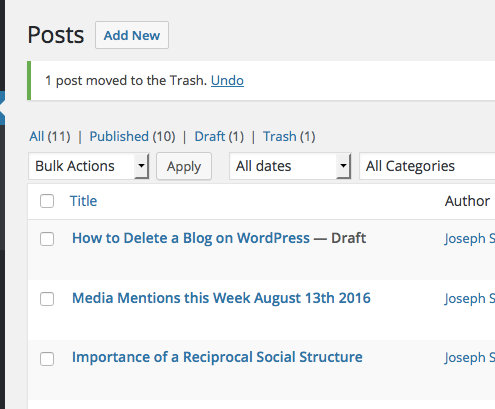Click the Author column header
Image resolution: width=495 pixels, height=409 pixels.
(x=467, y=201)
